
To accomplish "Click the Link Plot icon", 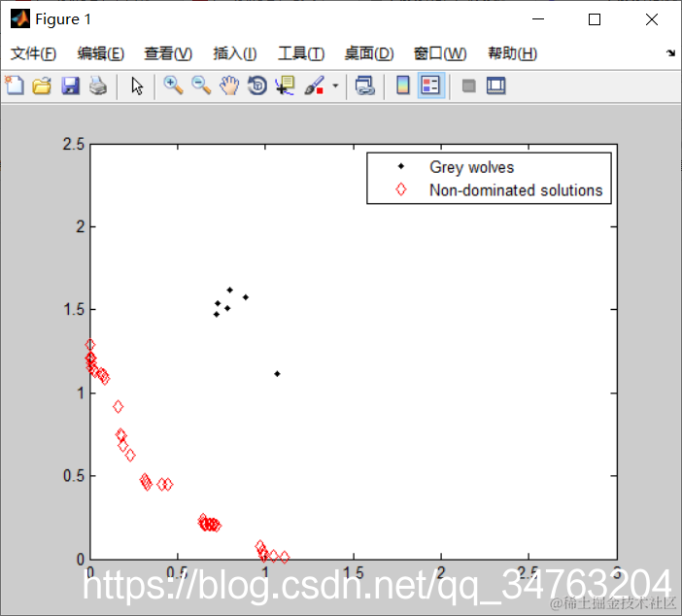I will [x=365, y=86].
